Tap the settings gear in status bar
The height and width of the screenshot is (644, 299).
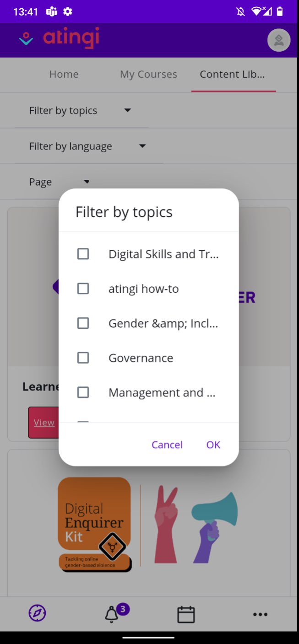click(x=68, y=12)
